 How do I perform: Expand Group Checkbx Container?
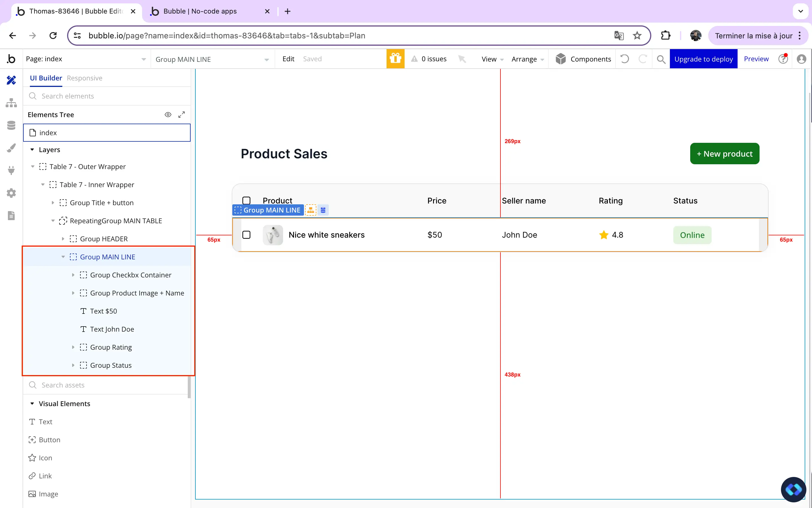pyautogui.click(x=73, y=275)
